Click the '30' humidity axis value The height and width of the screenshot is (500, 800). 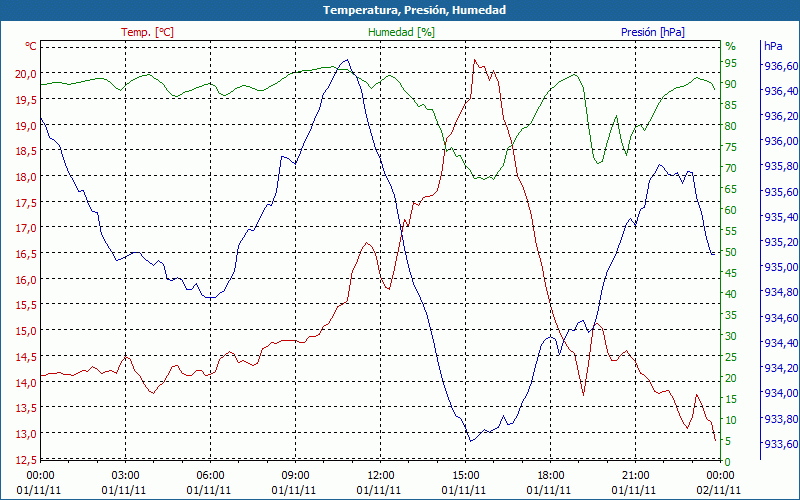[x=731, y=336]
